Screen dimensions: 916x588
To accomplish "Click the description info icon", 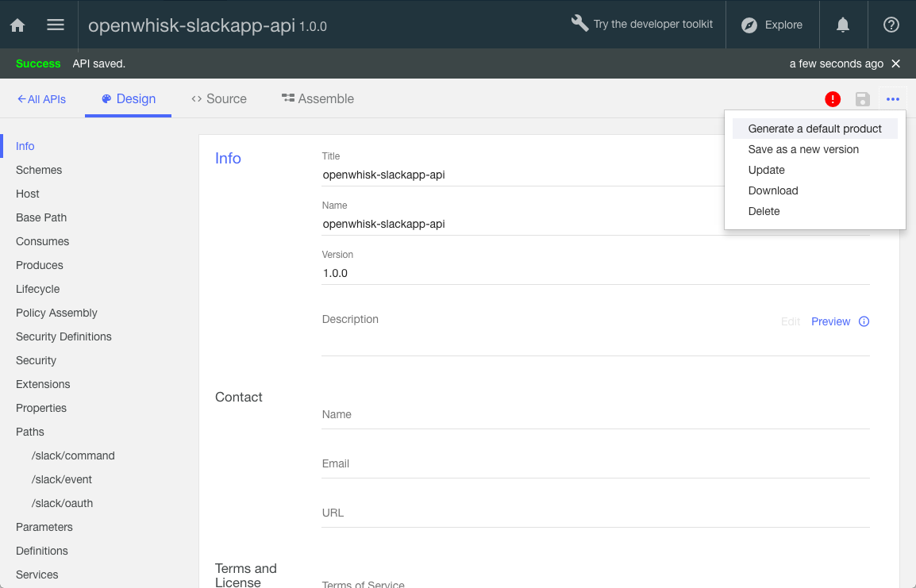I will coord(864,321).
